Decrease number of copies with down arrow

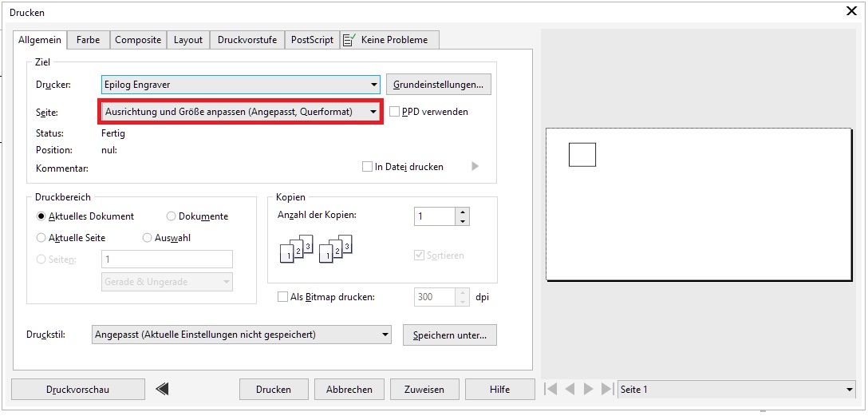click(462, 221)
